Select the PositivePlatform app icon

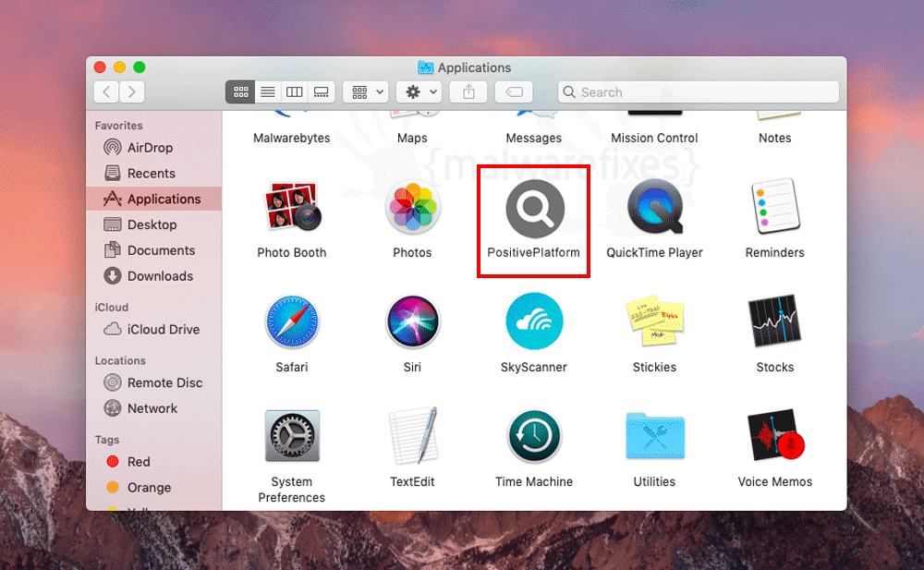pos(534,209)
